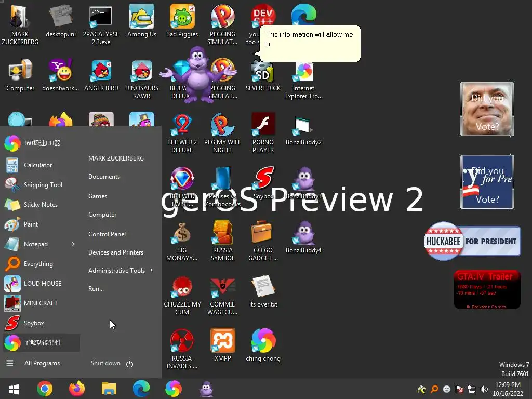Open File Explorer from the taskbar

click(x=109, y=389)
